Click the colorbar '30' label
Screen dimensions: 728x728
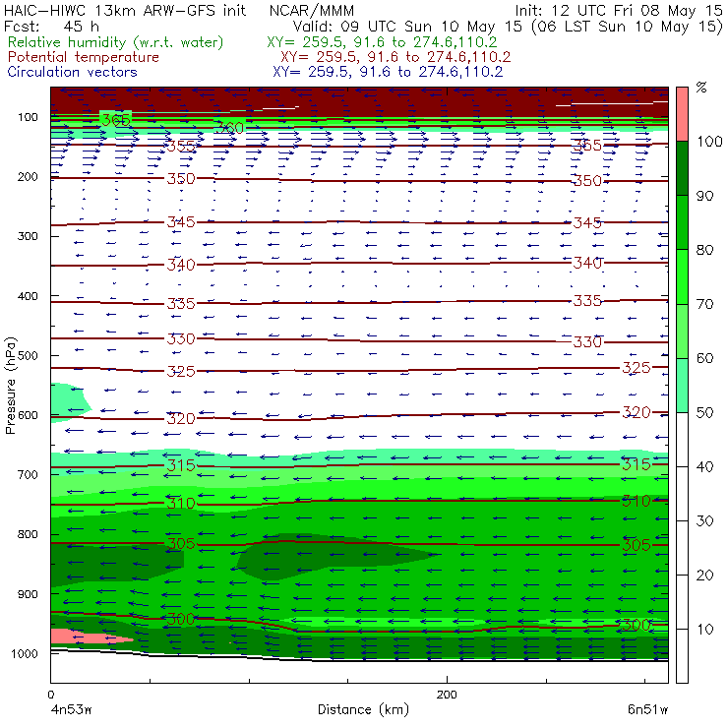(704, 521)
